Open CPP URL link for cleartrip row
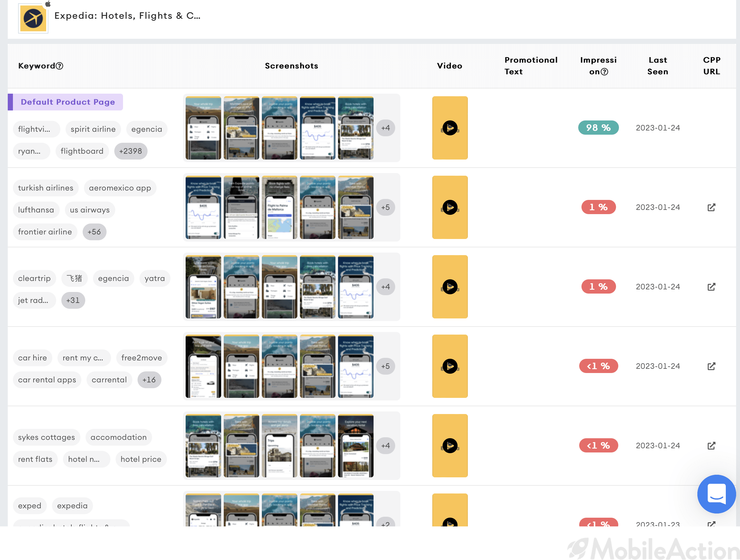This screenshot has height=560, width=740. click(x=712, y=287)
